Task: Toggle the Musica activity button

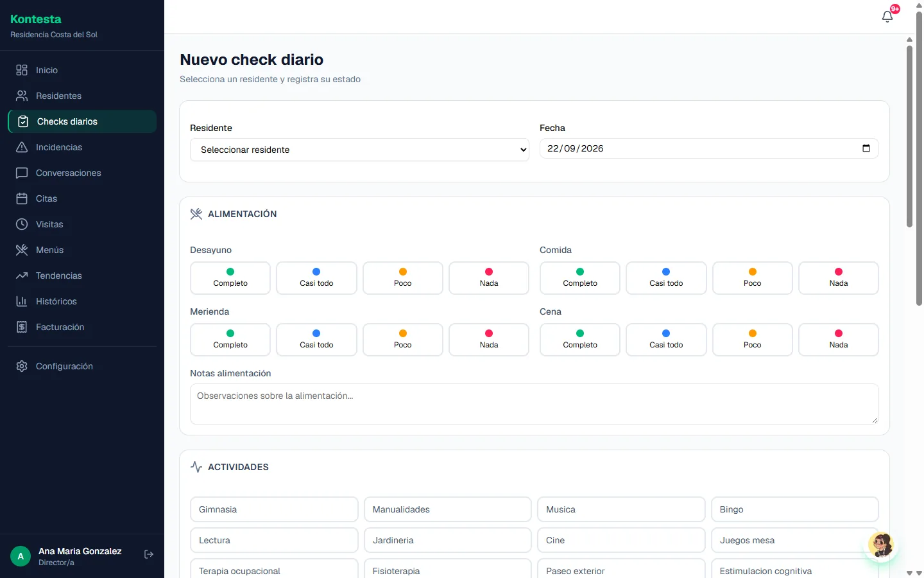Action: pos(621,509)
